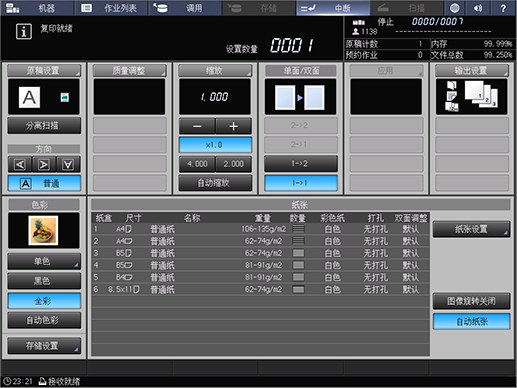Switch to the 作业列表 job list tab
The width and height of the screenshot is (517, 388).
click(x=111, y=8)
